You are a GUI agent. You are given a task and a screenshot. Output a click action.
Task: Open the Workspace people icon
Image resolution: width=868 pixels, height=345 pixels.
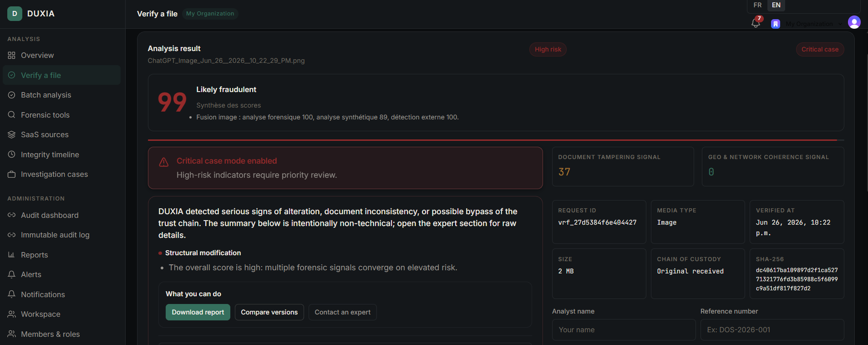point(12,314)
